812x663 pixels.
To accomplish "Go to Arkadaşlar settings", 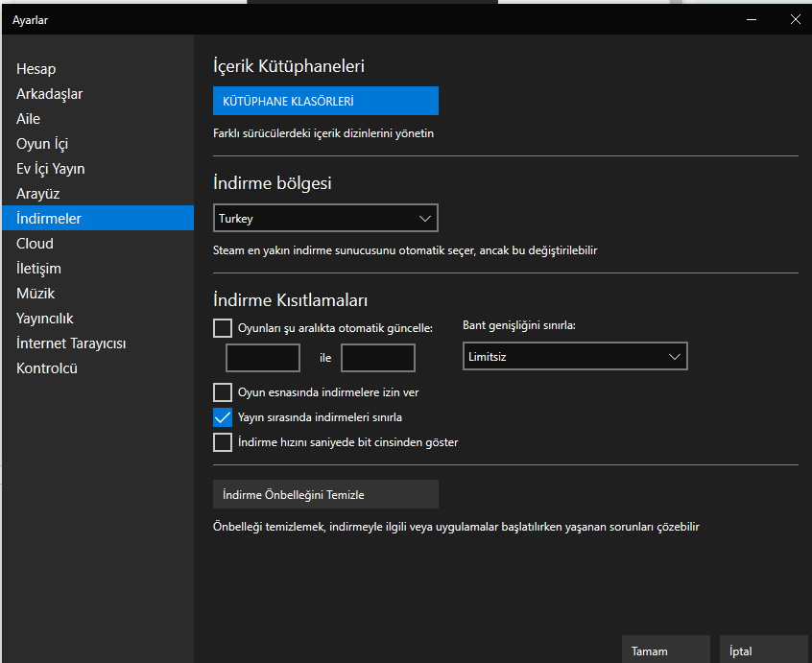I will click(x=50, y=94).
